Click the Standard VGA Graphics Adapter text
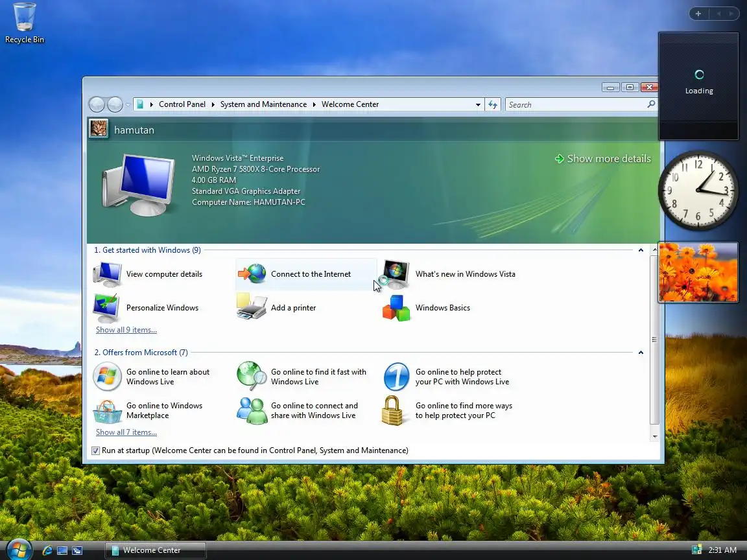Screen dimensions: 747x560 [246, 191]
